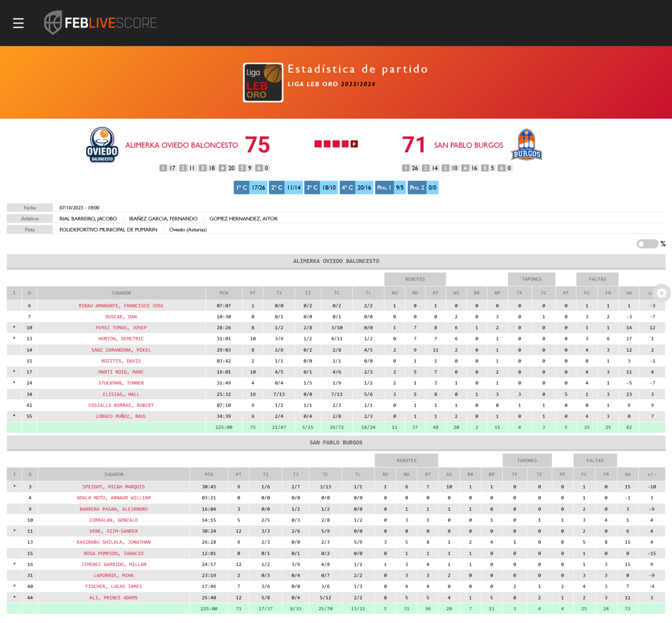672x623 pixels.
Task: Click the match date 07/10/2023 - 18:00
Action: 79,208
